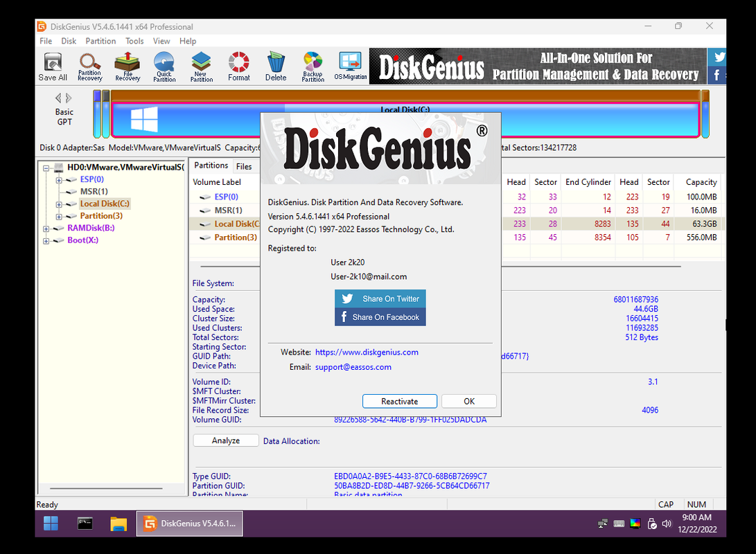
Task: Click support@eassos.com email link
Action: (353, 367)
